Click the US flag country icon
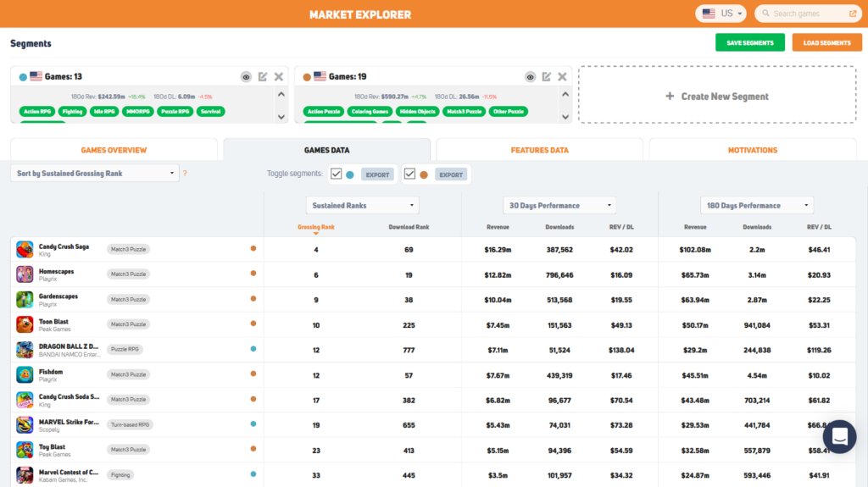 coord(709,14)
